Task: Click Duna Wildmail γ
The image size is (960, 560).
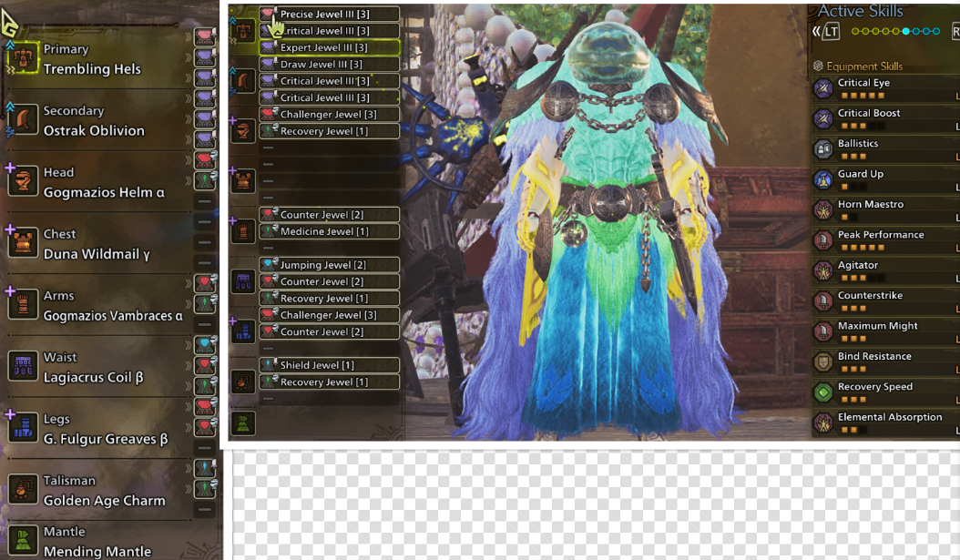Action: (97, 254)
